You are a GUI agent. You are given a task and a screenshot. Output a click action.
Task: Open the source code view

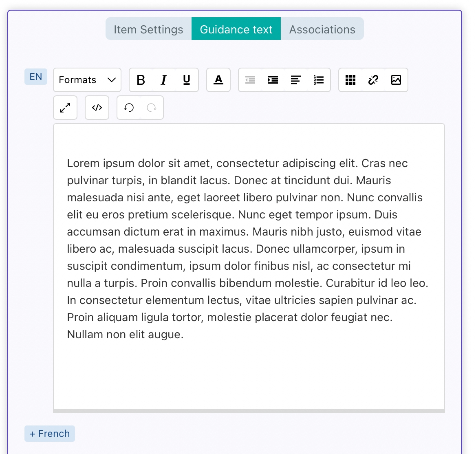click(x=97, y=108)
